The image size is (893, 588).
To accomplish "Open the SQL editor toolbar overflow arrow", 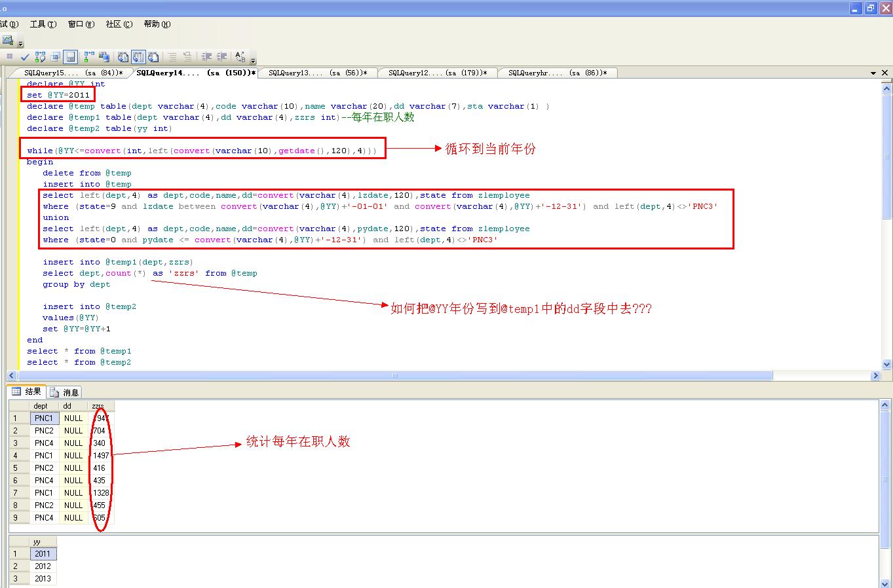I will 253,60.
